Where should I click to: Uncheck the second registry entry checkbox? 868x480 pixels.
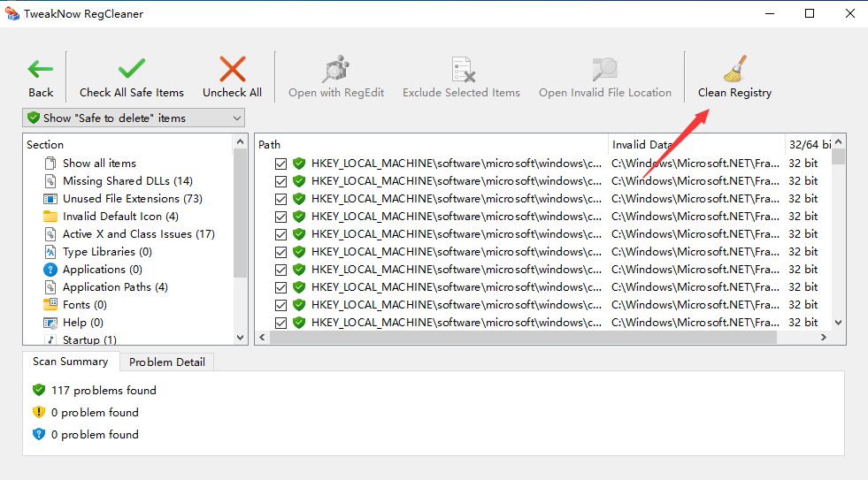(280, 181)
